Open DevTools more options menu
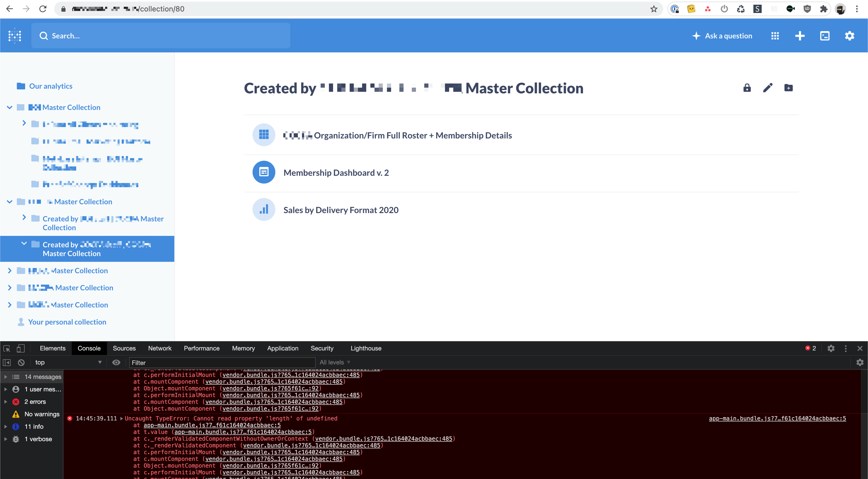 [845, 348]
